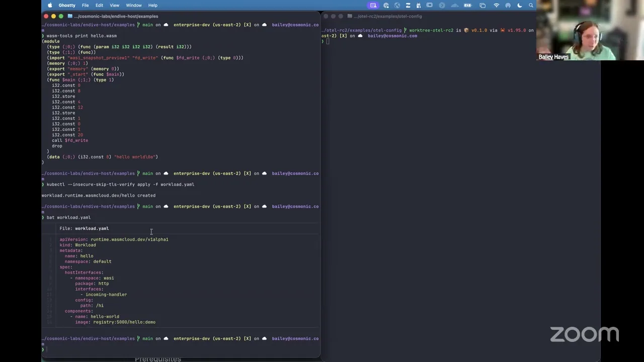Click 'workload.runtime.wasmcloud.dev/hello created' output
Image resolution: width=644 pixels, height=362 pixels.
click(x=99, y=196)
